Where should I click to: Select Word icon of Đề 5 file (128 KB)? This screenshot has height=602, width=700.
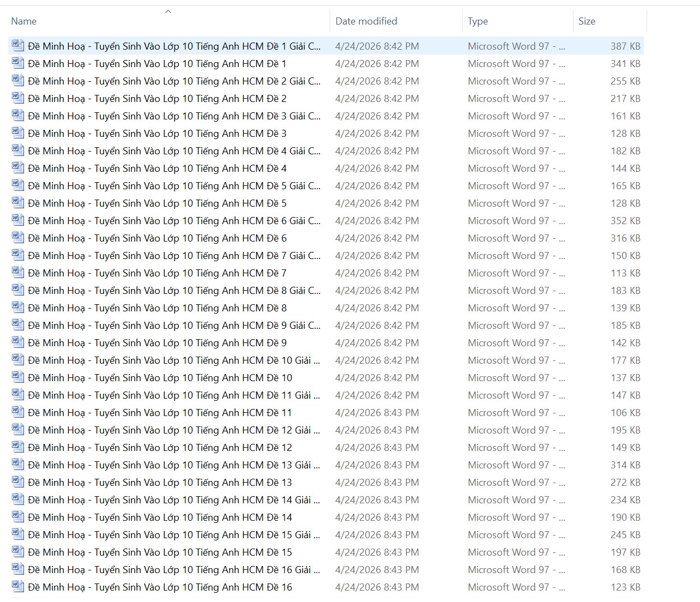(18, 203)
